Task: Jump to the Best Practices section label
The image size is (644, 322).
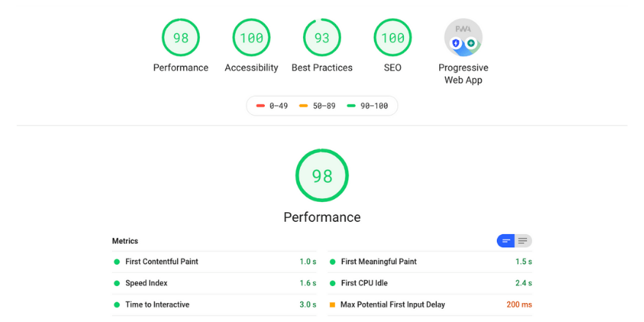Action: [x=322, y=68]
